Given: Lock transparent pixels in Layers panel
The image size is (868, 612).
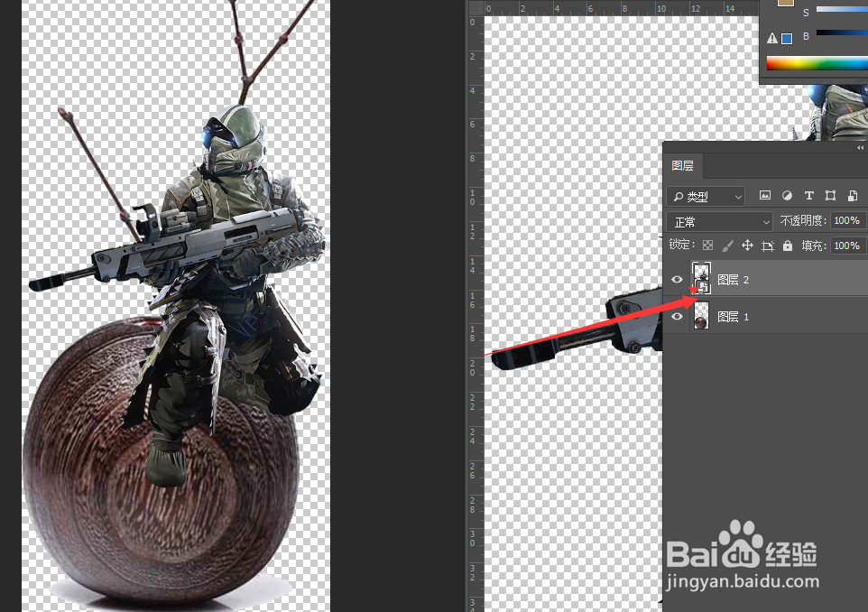Looking at the screenshot, I should point(707,246).
